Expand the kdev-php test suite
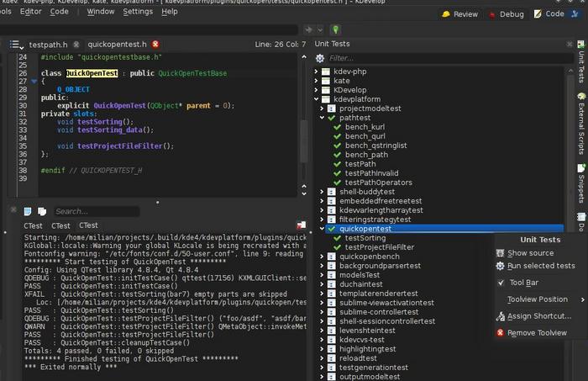 tap(314, 71)
